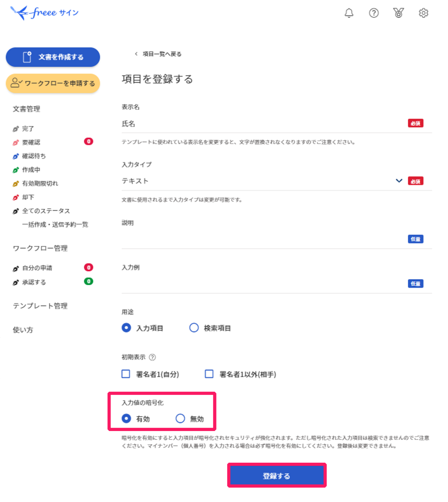
Task: Open the 入力タイプ dropdown arrow
Action: (399, 181)
